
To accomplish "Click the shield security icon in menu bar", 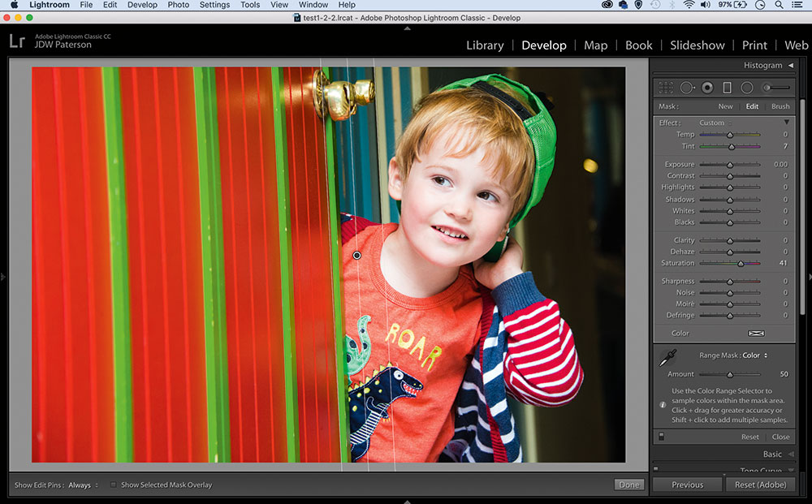I will [x=638, y=5].
